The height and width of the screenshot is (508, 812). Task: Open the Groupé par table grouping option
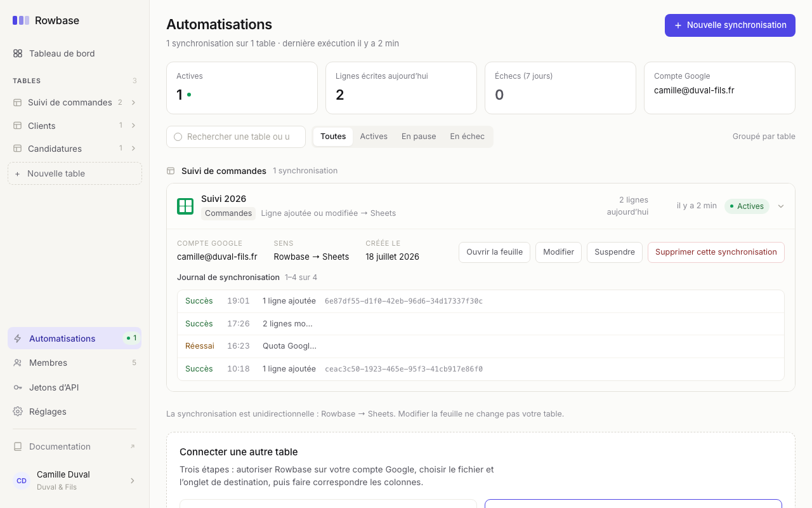coord(764,137)
